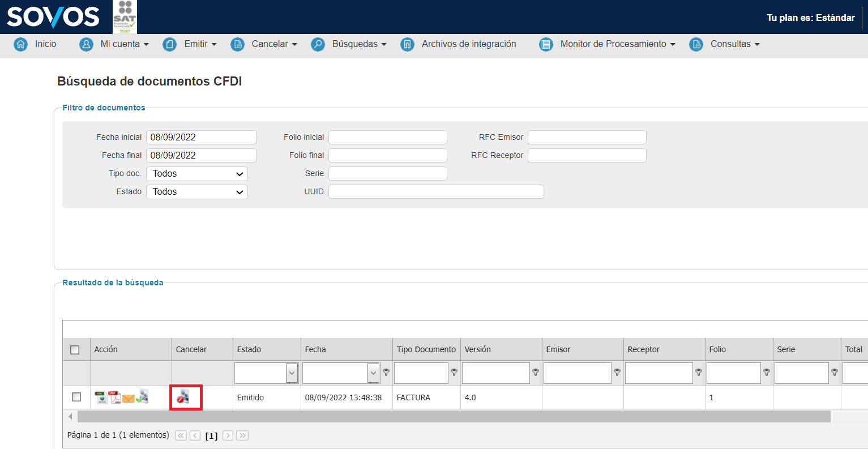This screenshot has width=868, height=449.
Task: Click the Emitido status cell
Action: [x=267, y=397]
